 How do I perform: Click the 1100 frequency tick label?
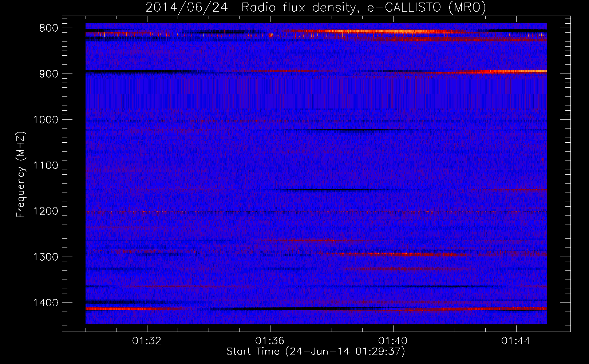click(46, 166)
